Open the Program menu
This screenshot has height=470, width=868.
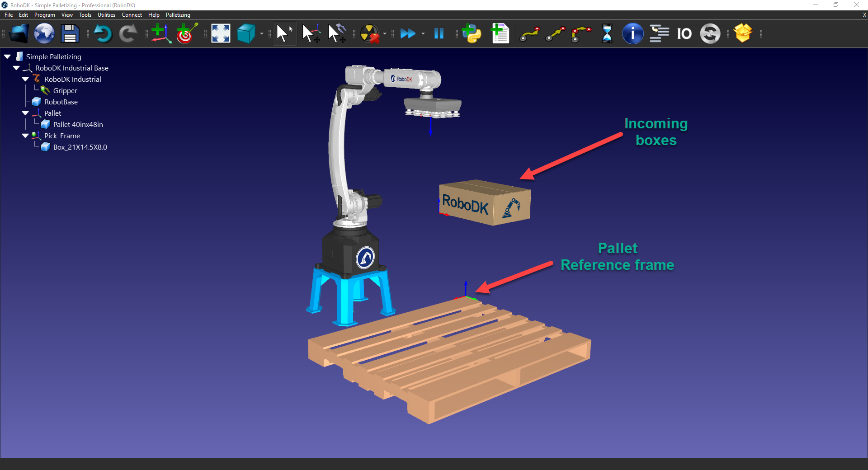coord(45,15)
